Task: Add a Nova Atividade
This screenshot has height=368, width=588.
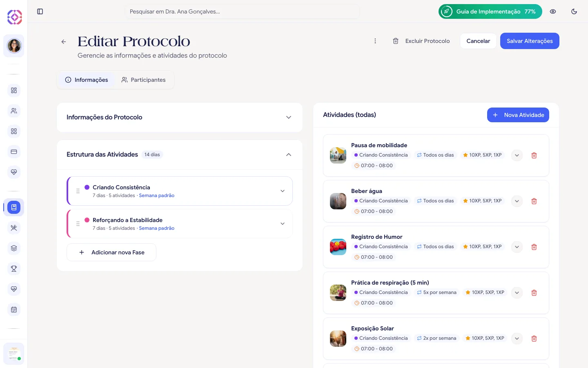Action: point(518,115)
